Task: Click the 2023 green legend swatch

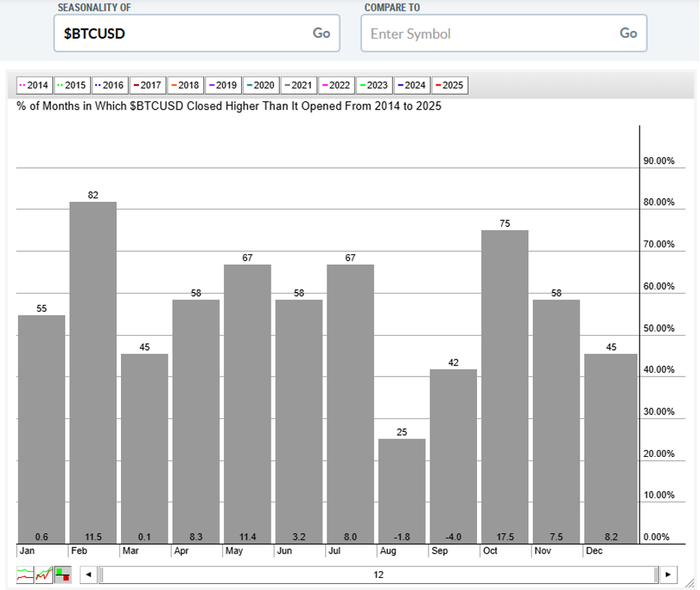Action: (363, 85)
